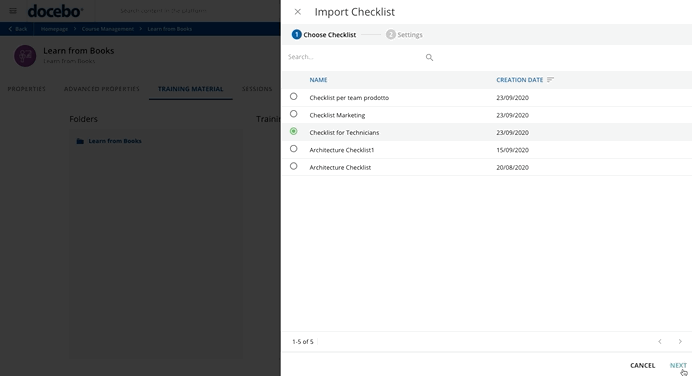Click the Next button
The width and height of the screenshot is (692, 376).
[678, 365]
